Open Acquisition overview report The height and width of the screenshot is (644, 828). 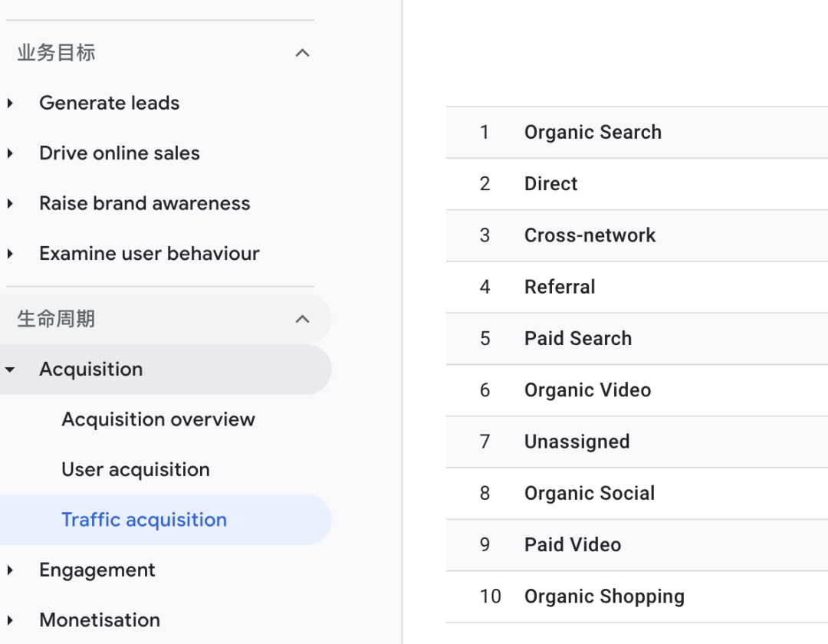(x=158, y=419)
